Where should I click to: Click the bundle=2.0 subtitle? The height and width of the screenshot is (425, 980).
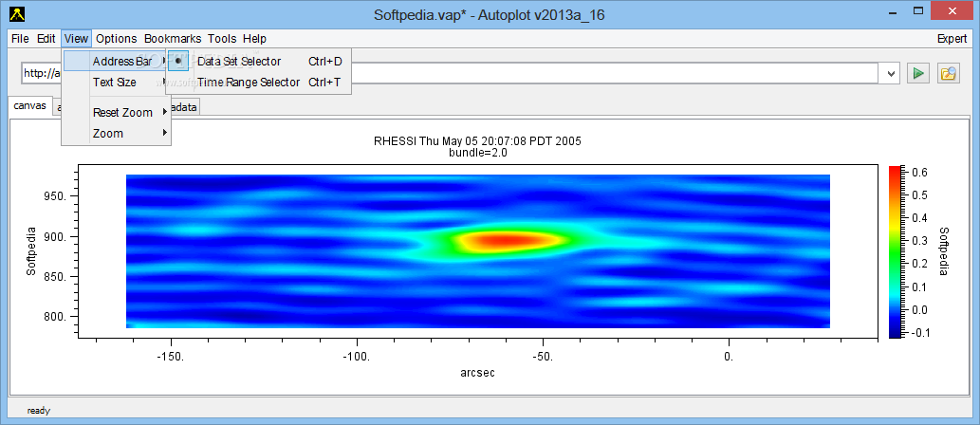tap(477, 152)
